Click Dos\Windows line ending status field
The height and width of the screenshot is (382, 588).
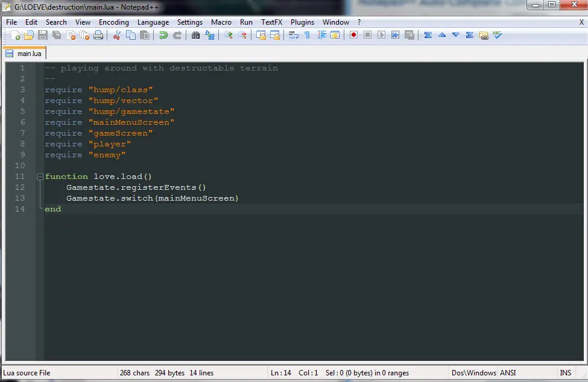[473, 372]
